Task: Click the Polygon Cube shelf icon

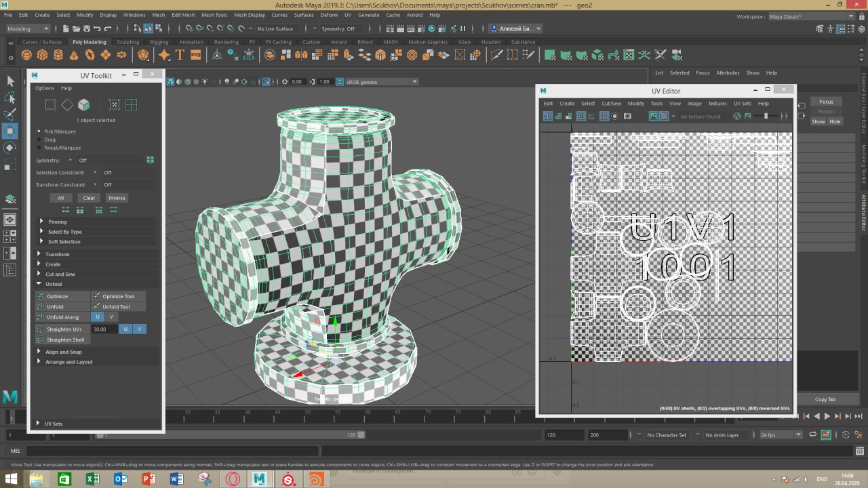Action: tap(42, 55)
